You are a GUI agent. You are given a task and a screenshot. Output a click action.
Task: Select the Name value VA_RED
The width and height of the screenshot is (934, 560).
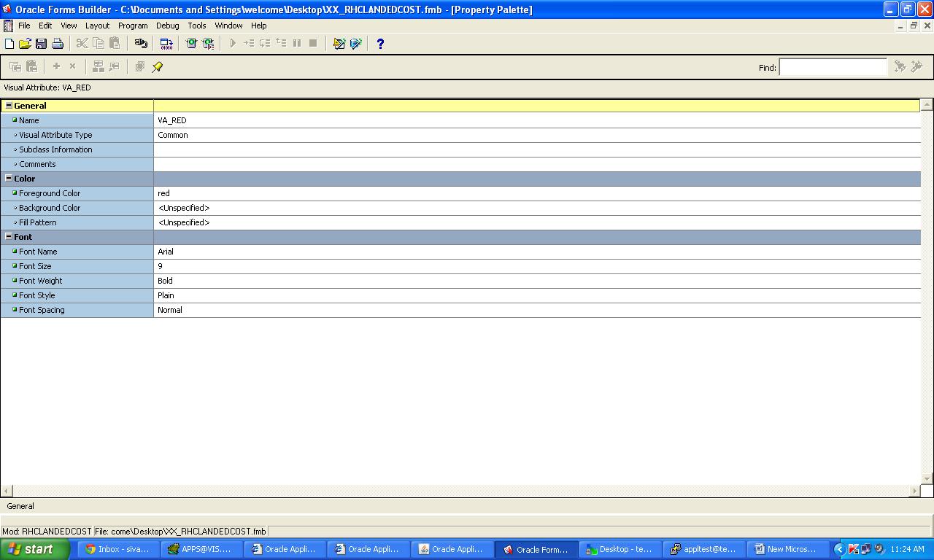[x=171, y=120]
